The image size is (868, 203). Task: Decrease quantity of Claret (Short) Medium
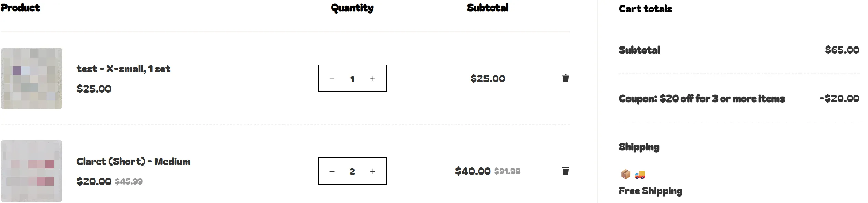(x=332, y=171)
